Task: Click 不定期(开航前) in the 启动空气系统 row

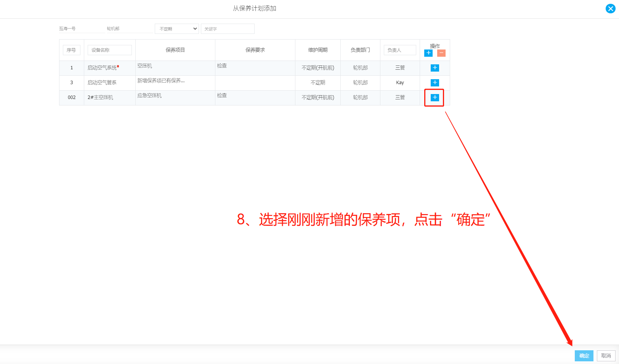Action: tap(318, 68)
